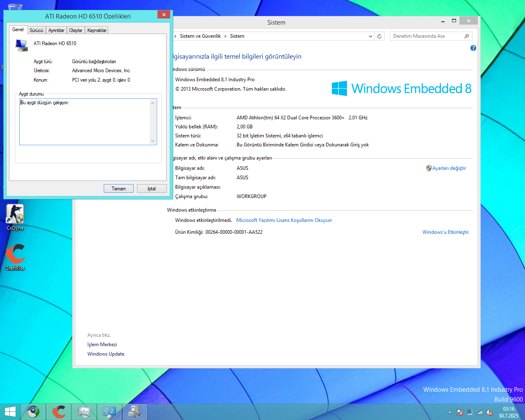The width and height of the screenshot is (525, 420).
Task: Click inside the Aygıt durumu text box
Action: pyautogui.click(x=85, y=122)
